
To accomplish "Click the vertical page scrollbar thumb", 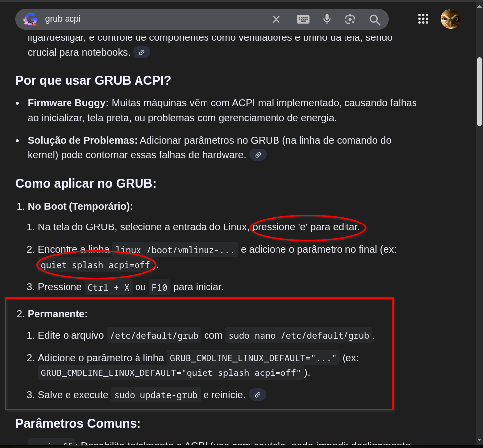I will point(479,92).
